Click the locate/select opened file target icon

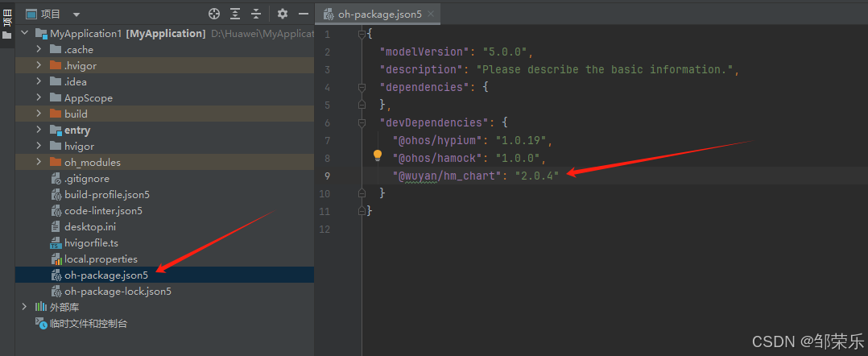point(214,14)
